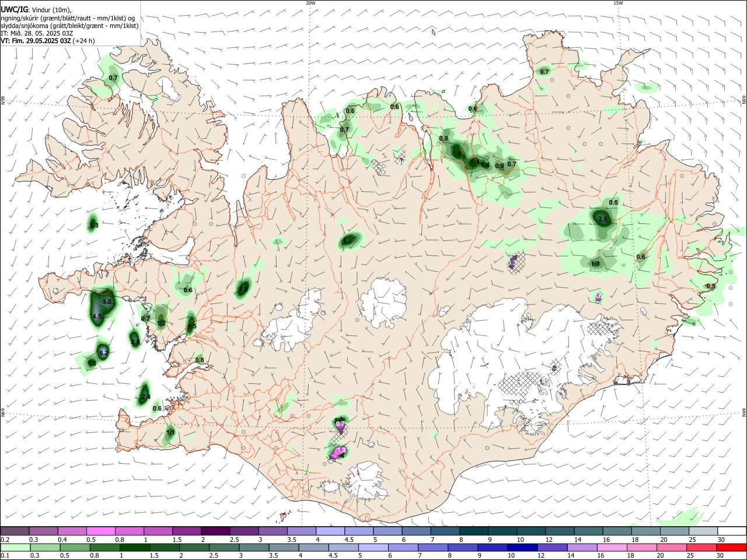Select the navy blue 10–12 rain swatch

click(x=522, y=547)
